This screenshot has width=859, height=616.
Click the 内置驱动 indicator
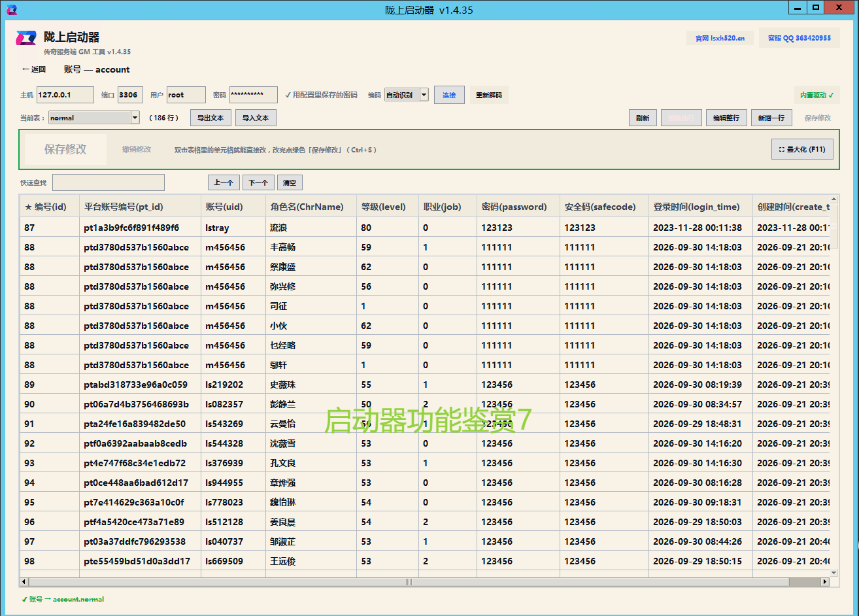click(817, 95)
